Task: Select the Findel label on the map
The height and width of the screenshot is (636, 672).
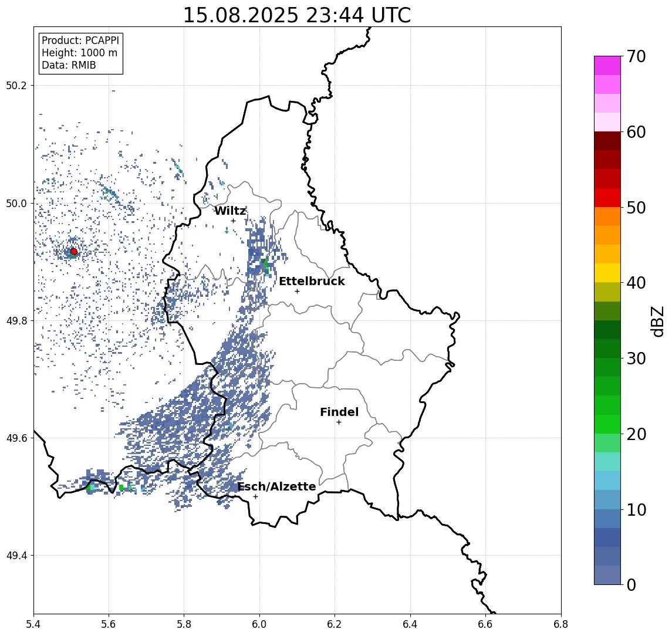Action: pos(339,412)
